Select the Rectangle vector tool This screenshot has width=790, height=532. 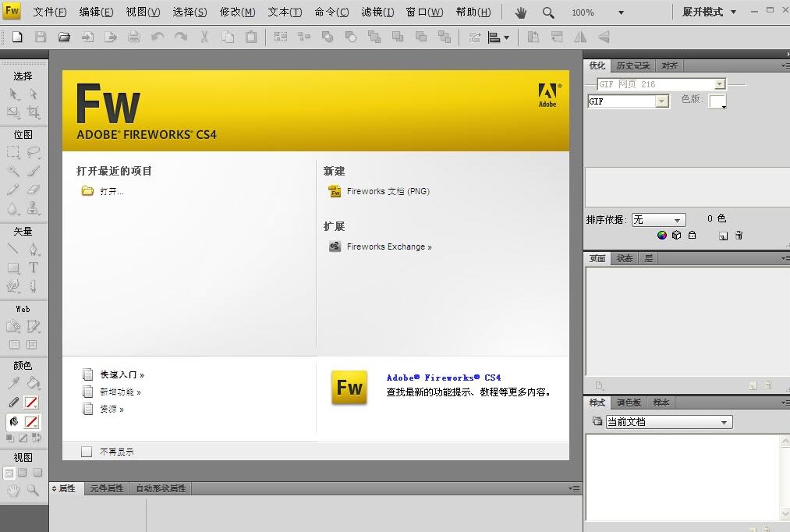(13, 268)
